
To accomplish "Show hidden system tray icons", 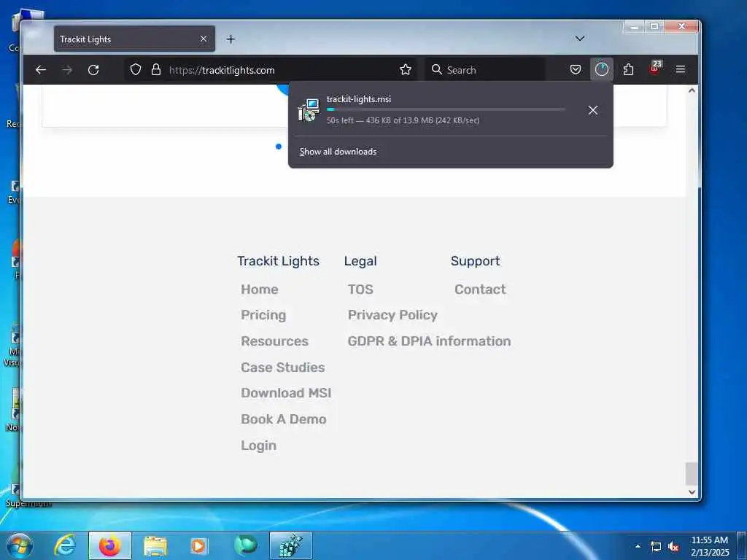I will 638,546.
